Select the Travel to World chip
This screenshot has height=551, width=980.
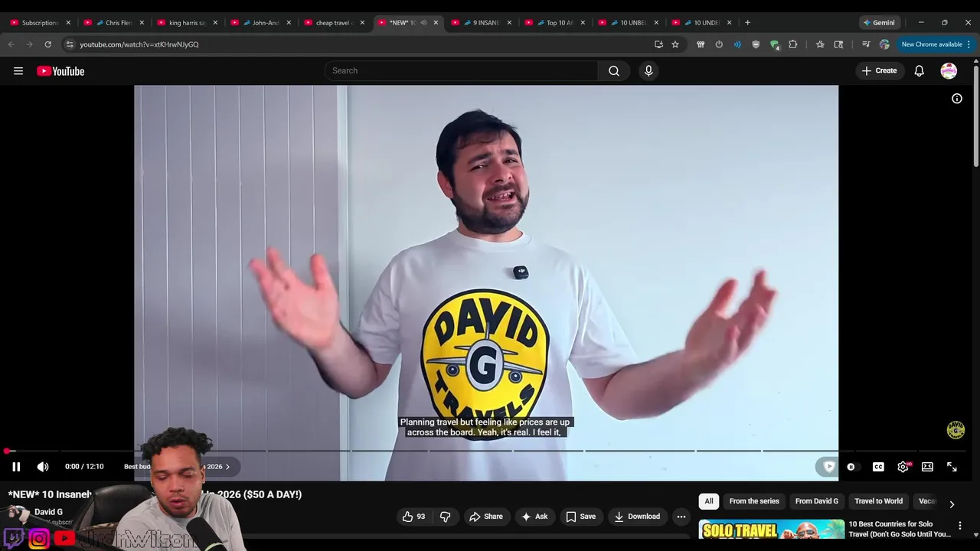tap(878, 501)
